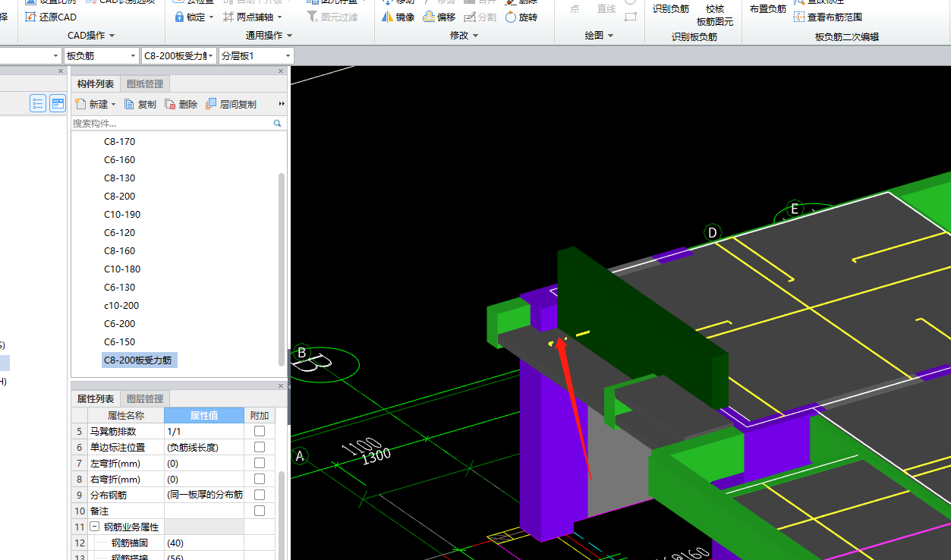Click the 两点辅轴 auxiliary axis tool
This screenshot has width=951, height=560.
(x=253, y=17)
